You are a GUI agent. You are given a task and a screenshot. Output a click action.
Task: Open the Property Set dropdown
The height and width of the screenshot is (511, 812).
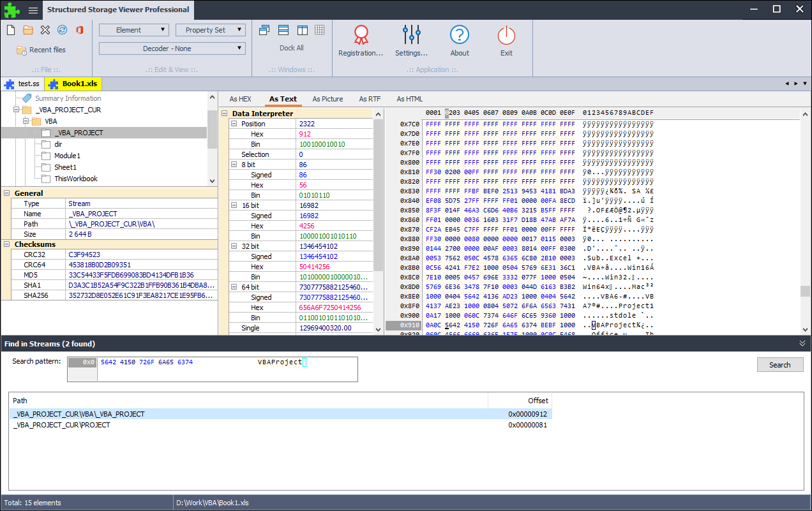(211, 30)
